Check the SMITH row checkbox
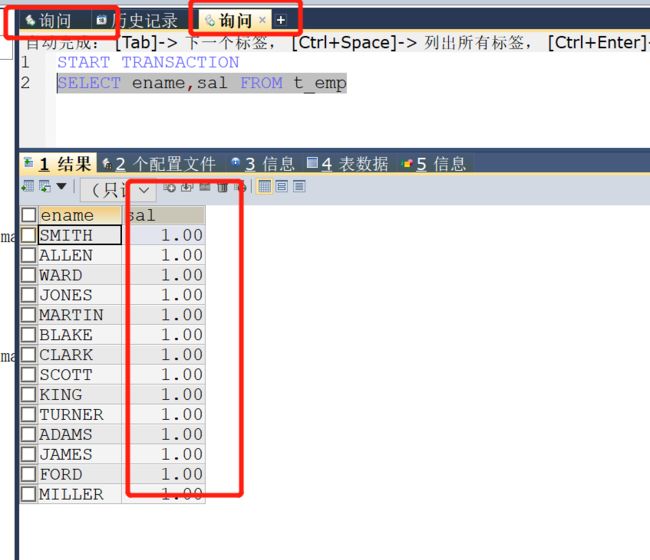 tap(29, 235)
